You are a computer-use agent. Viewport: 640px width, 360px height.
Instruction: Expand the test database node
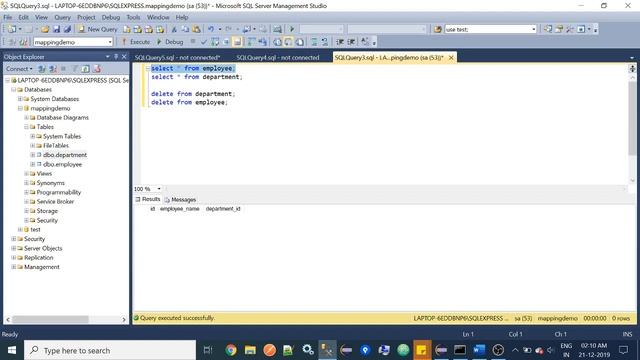(20, 229)
